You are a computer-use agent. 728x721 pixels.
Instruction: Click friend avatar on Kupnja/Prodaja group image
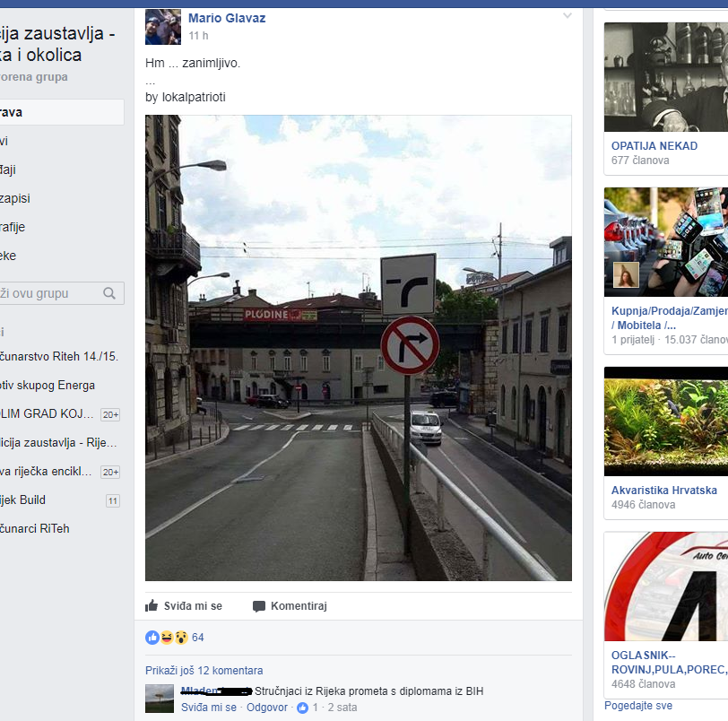626,274
